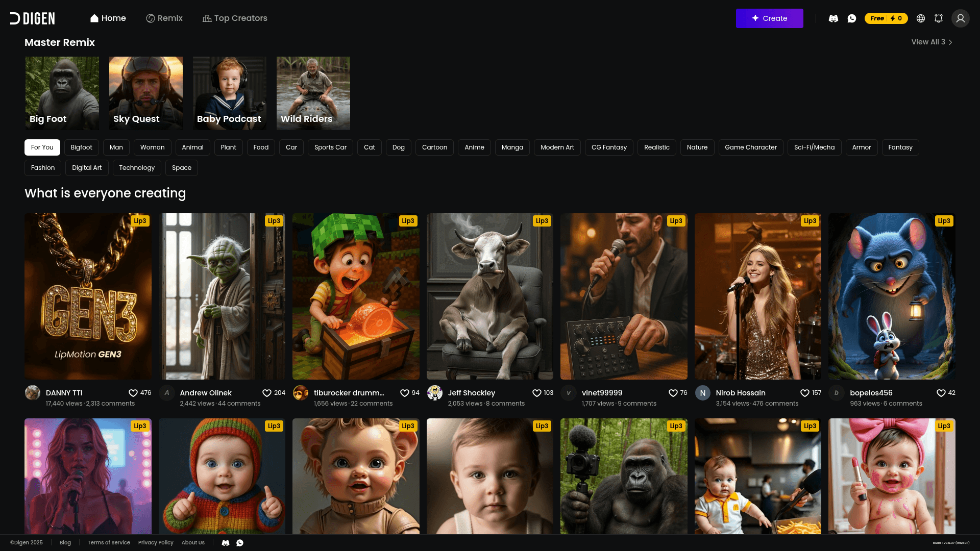Open the Top Creators tab

click(235, 18)
